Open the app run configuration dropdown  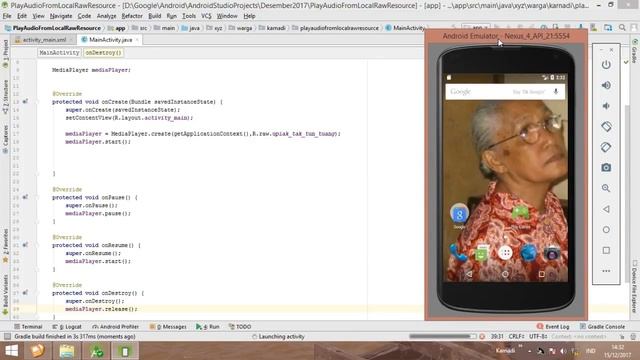coord(476,27)
